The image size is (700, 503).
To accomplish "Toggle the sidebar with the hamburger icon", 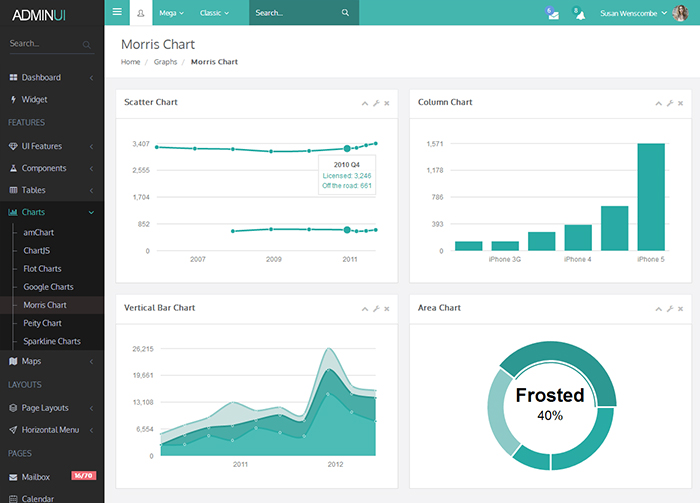I will click(x=117, y=13).
